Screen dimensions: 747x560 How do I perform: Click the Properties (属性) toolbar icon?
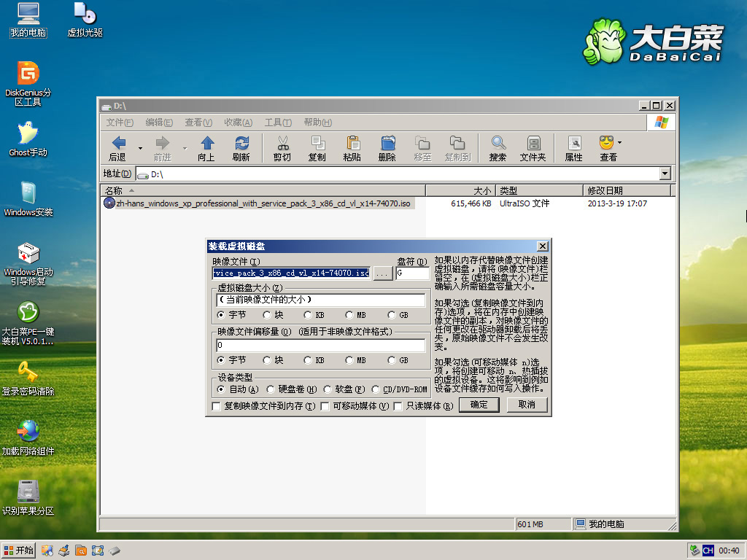[574, 148]
